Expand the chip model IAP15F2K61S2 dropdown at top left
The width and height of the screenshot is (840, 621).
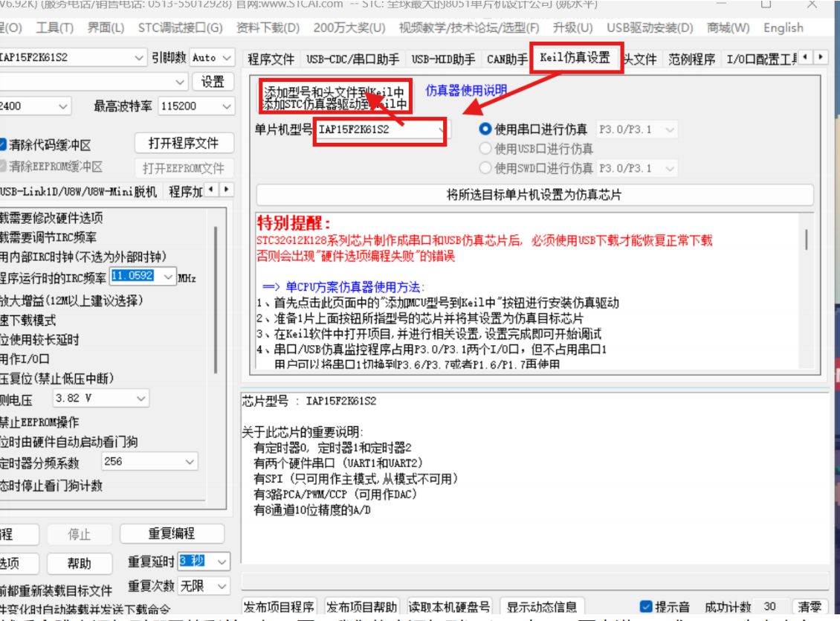point(139,57)
